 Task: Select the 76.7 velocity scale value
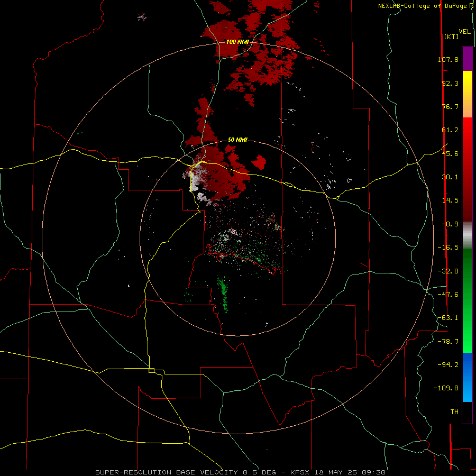450,106
